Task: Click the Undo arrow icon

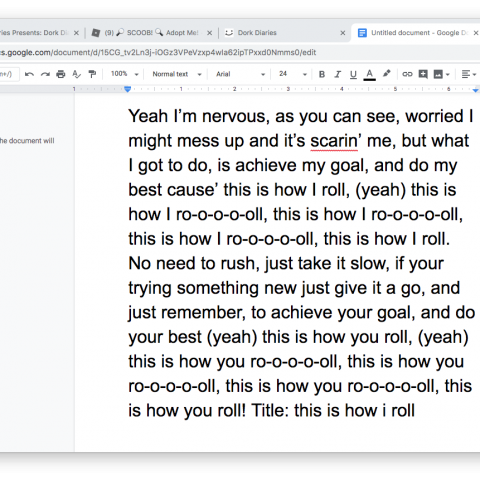Action: [29, 74]
